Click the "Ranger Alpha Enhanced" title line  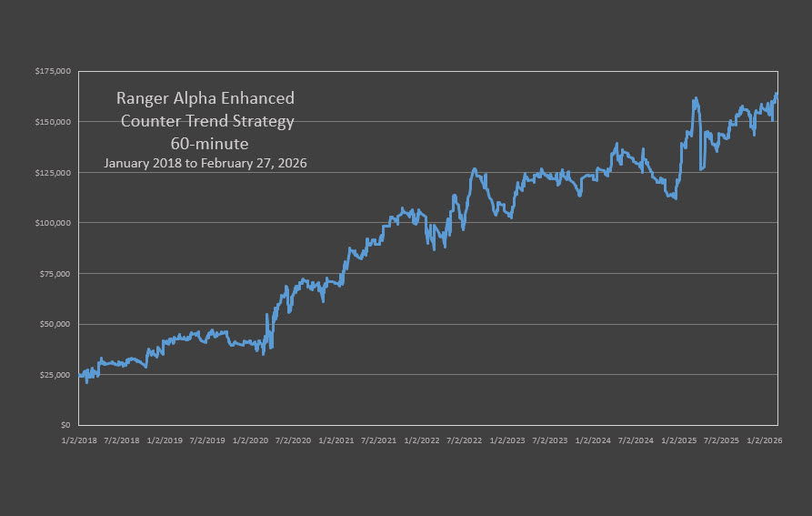coord(206,98)
